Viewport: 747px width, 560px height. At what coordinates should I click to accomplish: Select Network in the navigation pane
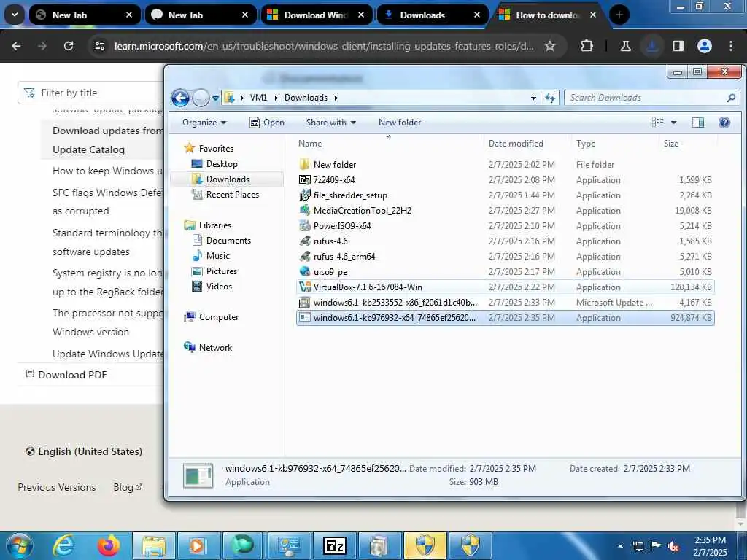tap(215, 348)
